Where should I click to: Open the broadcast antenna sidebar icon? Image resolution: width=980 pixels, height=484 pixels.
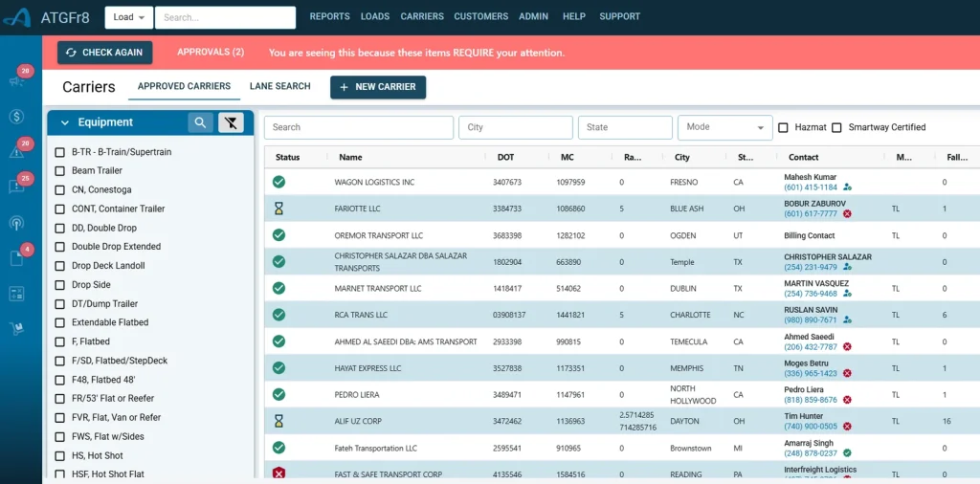click(16, 223)
